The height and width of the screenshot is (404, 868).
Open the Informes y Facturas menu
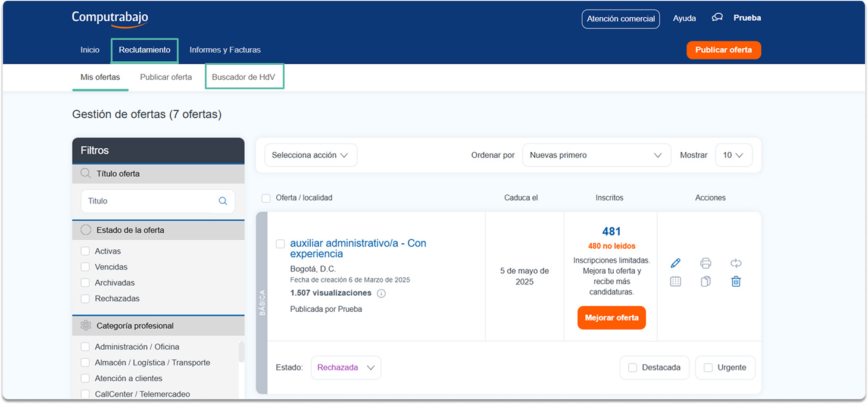pos(225,50)
